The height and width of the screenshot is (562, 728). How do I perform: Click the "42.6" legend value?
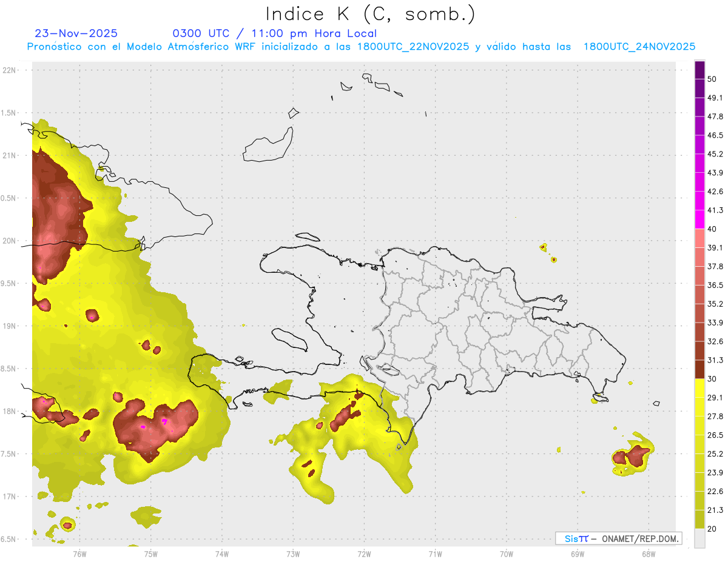tap(715, 192)
